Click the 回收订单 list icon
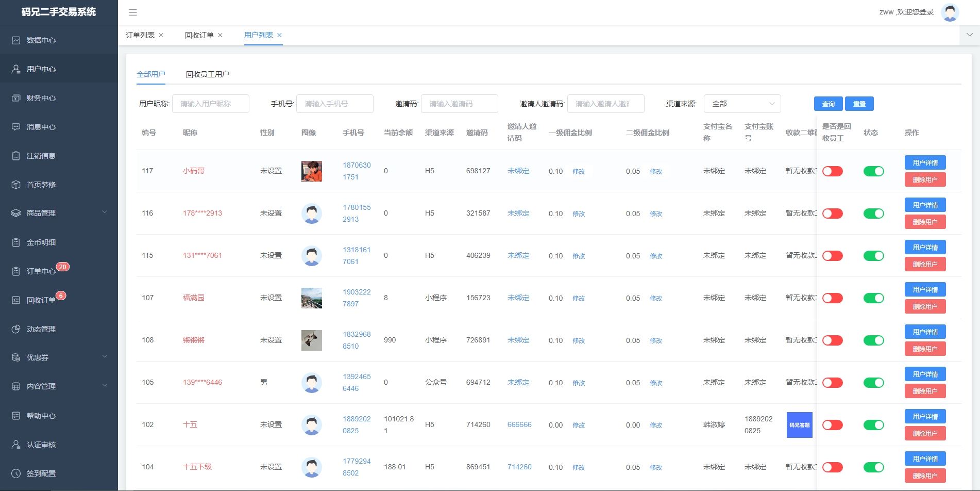The width and height of the screenshot is (980, 491). point(16,300)
